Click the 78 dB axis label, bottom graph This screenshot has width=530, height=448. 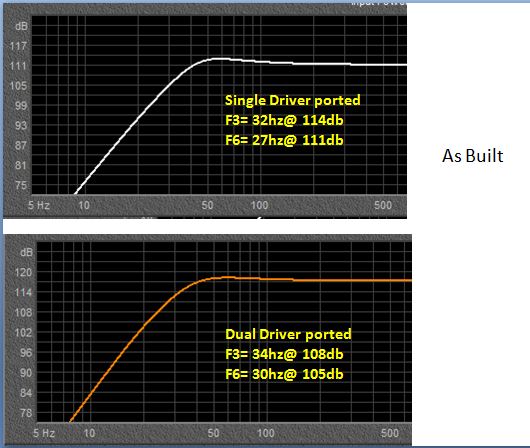[26, 413]
